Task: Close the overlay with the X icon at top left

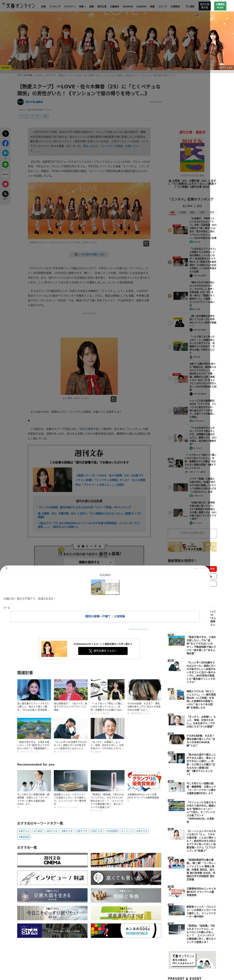Action: (x=3, y=3)
